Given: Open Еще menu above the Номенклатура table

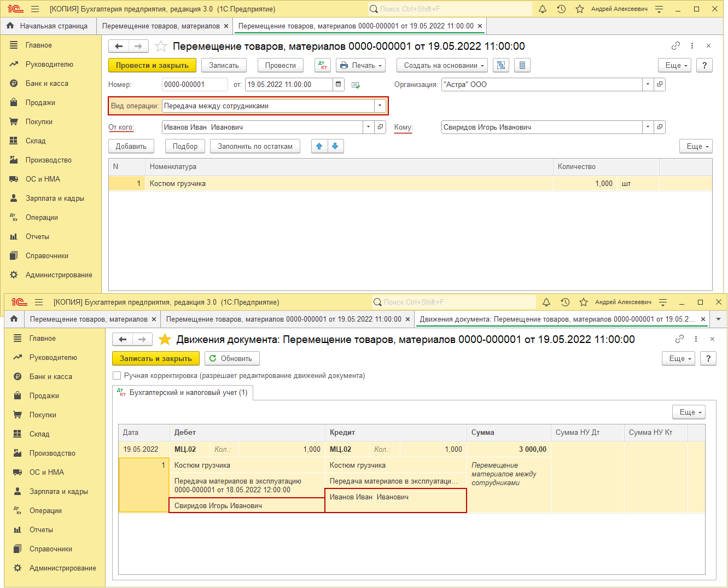Looking at the screenshot, I should pyautogui.click(x=696, y=146).
